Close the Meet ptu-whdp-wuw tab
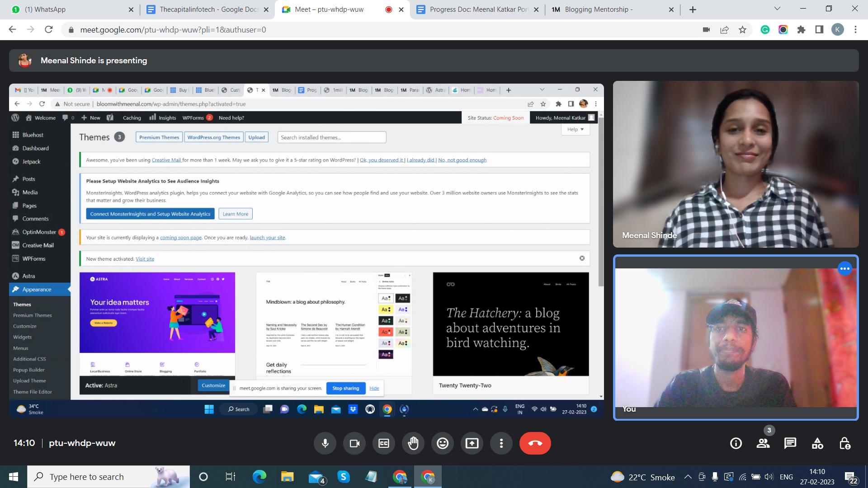This screenshot has height=488, width=868. (x=401, y=9)
